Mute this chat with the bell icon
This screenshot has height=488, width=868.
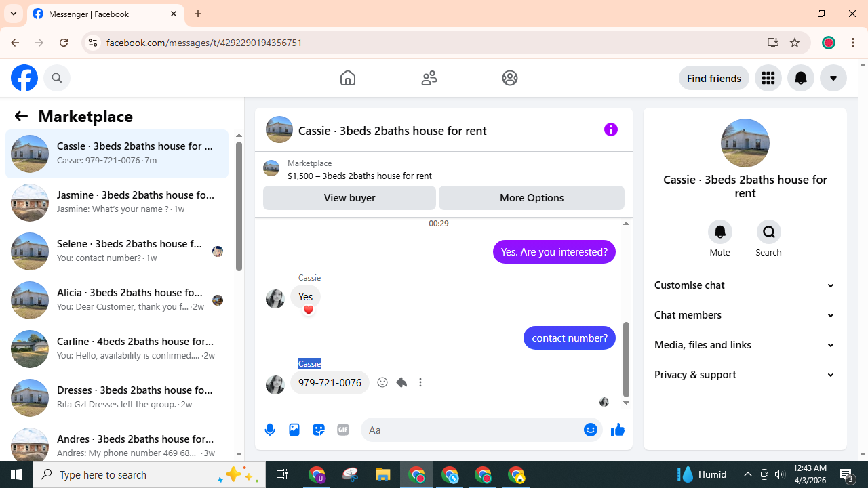coord(720,232)
